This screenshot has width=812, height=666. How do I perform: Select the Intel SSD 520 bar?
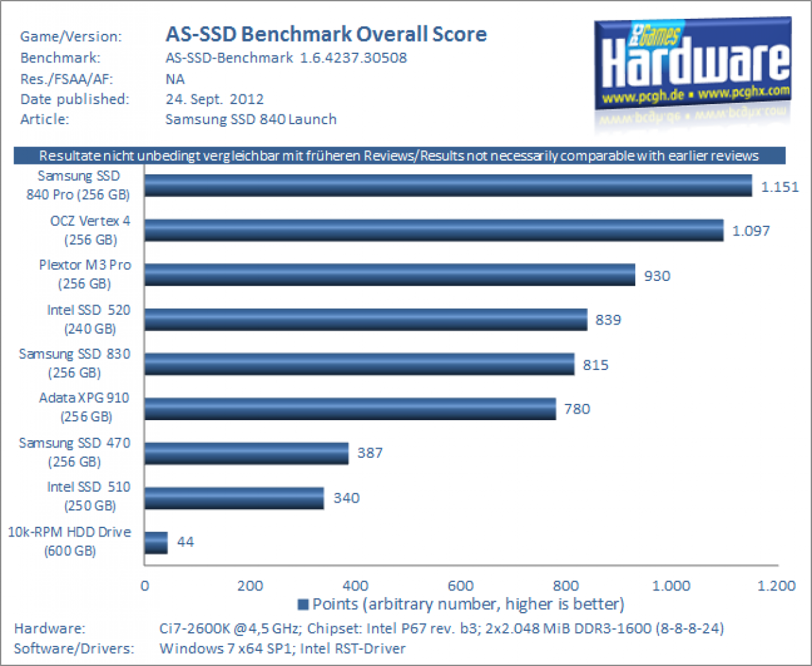[365, 319]
